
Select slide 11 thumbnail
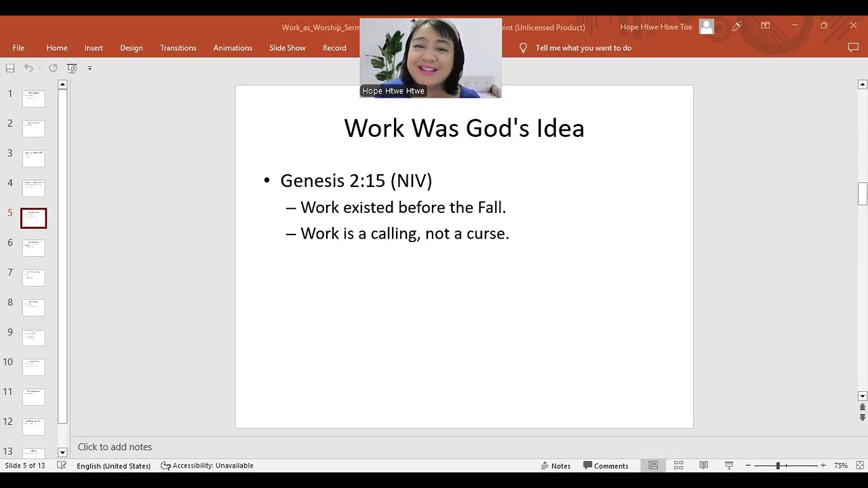[x=34, y=397]
